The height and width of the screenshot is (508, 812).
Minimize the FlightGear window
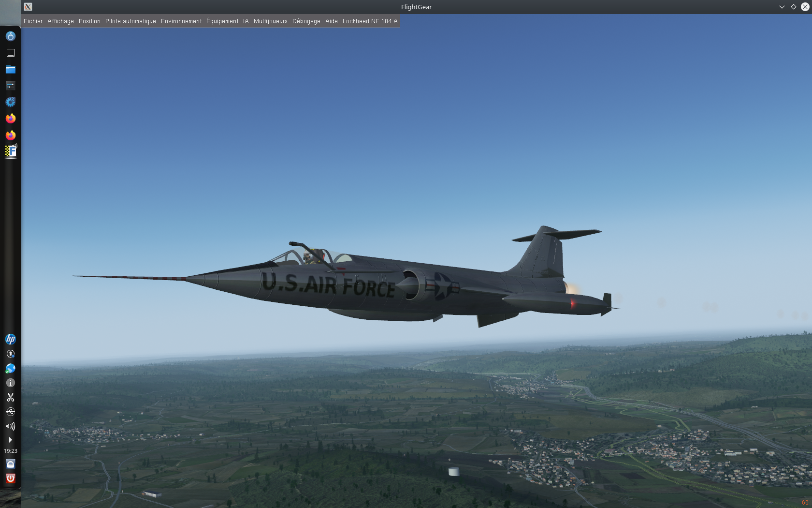tap(782, 7)
